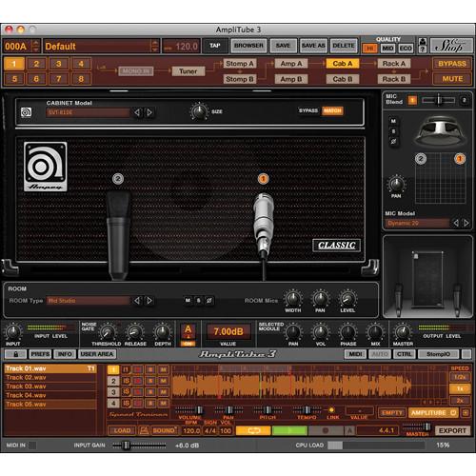Click the TAP tempo button
This screenshot has height=476, width=476.
[215, 46]
